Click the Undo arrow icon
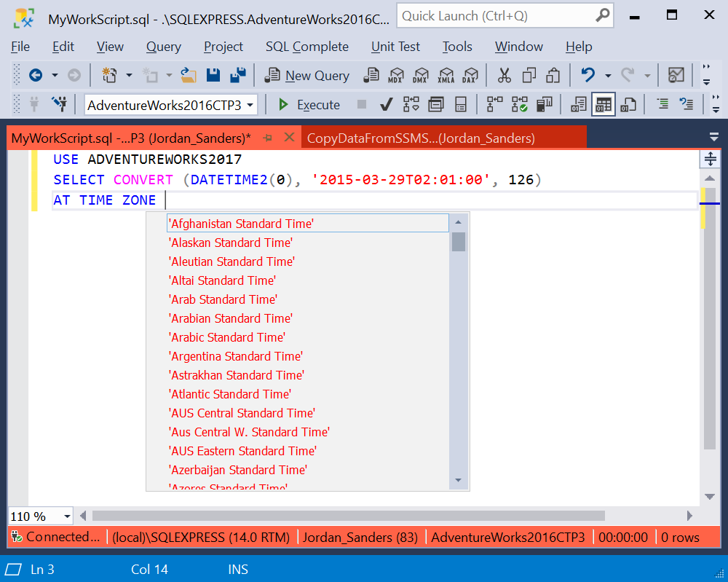Viewport: 728px width, 582px height. tap(587, 75)
